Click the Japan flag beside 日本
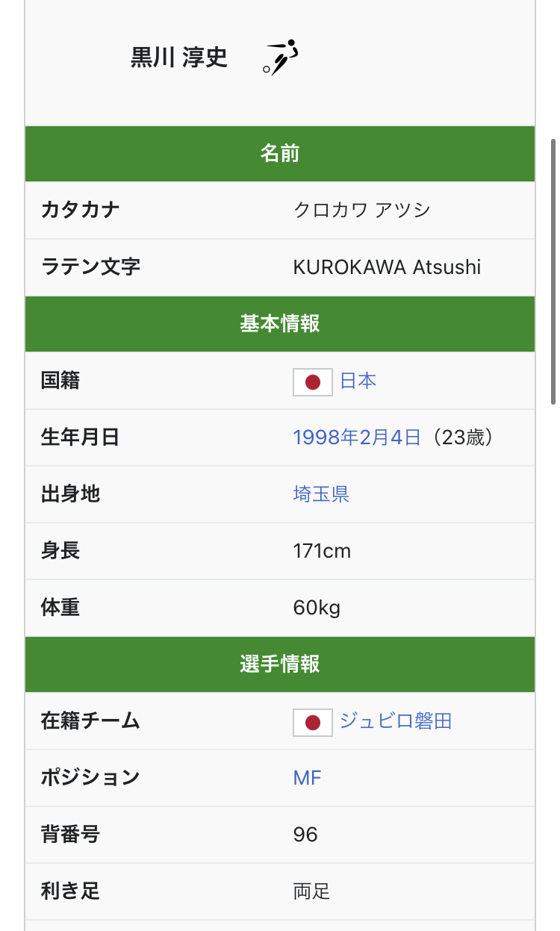This screenshot has width=560, height=931. [x=312, y=382]
